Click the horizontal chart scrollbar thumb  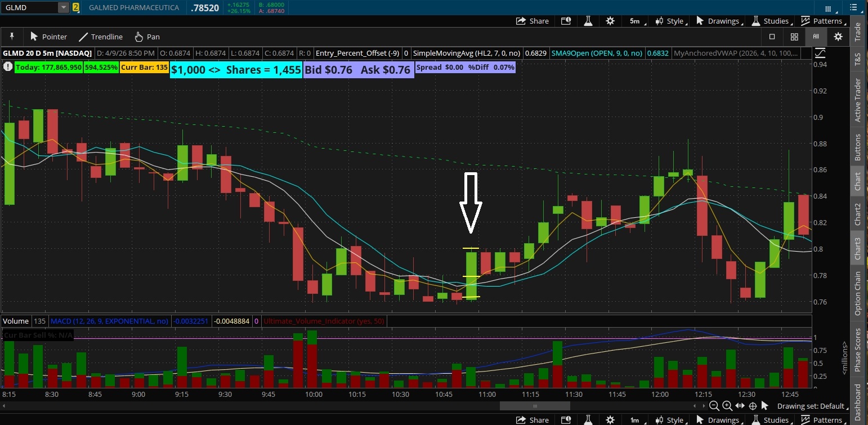[535, 406]
